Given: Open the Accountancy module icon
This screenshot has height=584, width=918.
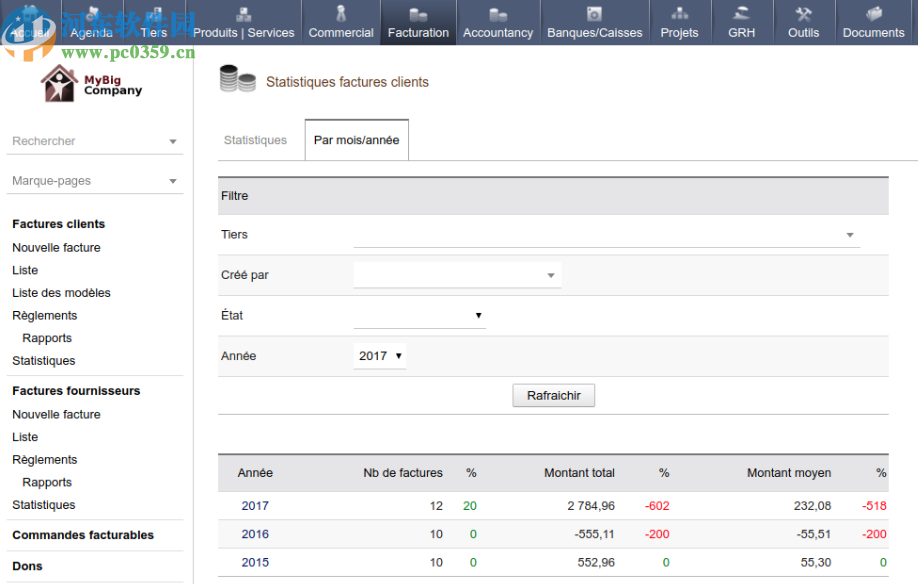Looking at the screenshot, I should [497, 15].
